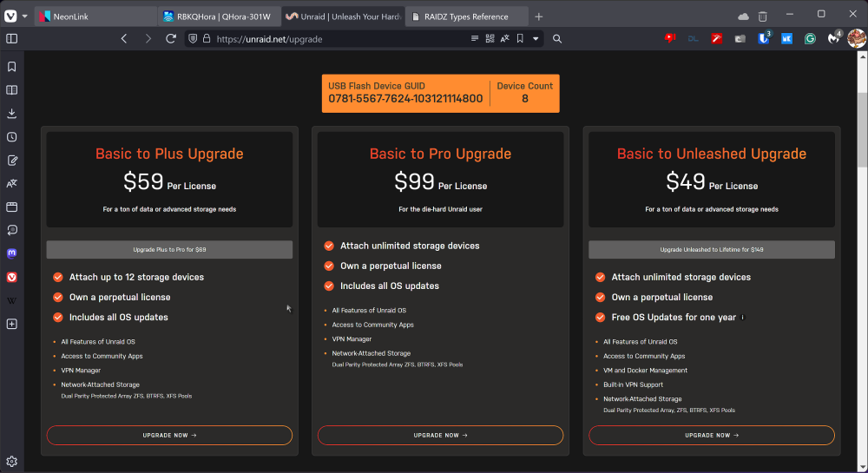This screenshot has width=868, height=473.
Task: Open the History panel clock icon
Action: click(x=11, y=136)
